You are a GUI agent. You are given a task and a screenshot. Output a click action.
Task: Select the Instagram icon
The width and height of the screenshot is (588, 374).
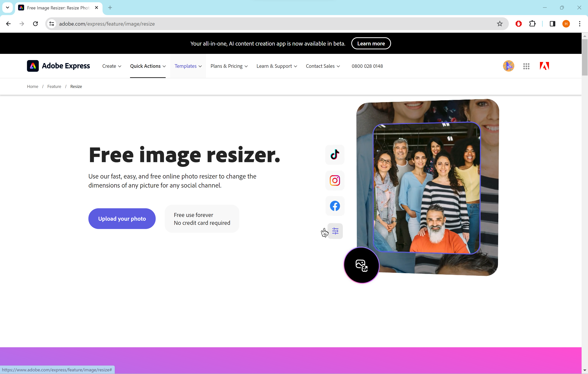(x=335, y=181)
